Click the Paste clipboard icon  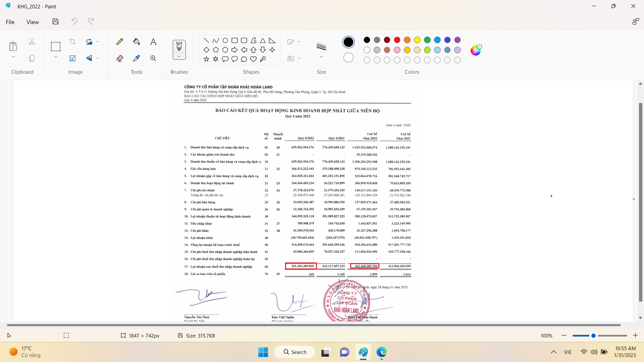coord(13,46)
